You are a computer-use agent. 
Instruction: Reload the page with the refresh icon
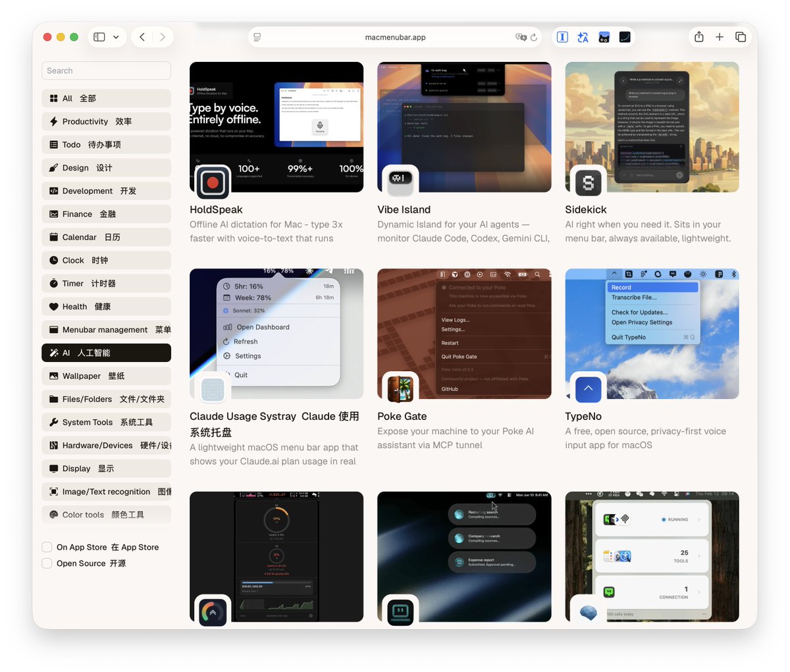coord(534,37)
